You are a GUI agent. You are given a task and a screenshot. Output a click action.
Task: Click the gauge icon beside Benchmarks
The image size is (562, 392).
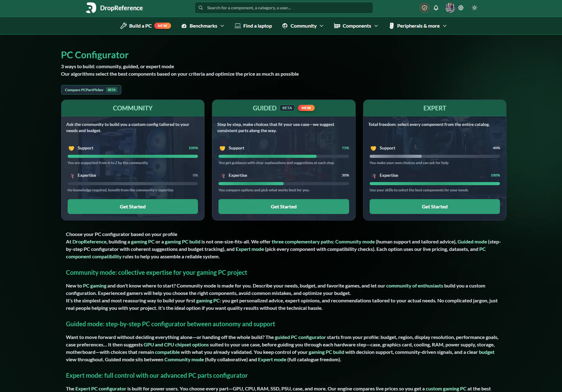click(x=184, y=26)
